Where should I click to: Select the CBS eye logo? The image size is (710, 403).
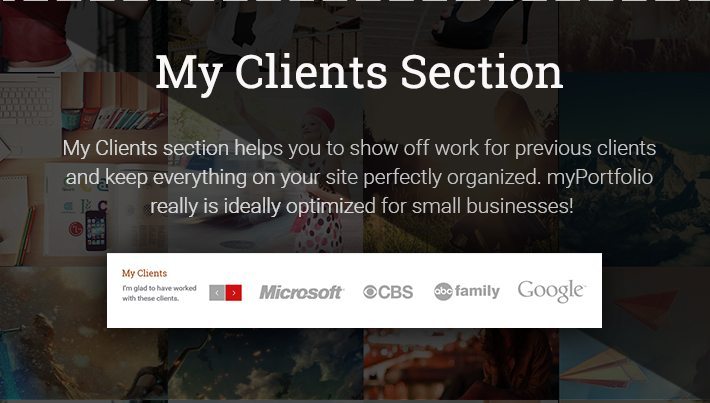388,292
